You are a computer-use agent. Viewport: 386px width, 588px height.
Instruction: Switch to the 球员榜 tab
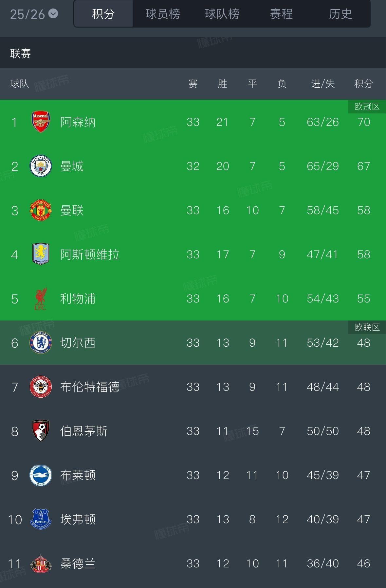tap(163, 14)
